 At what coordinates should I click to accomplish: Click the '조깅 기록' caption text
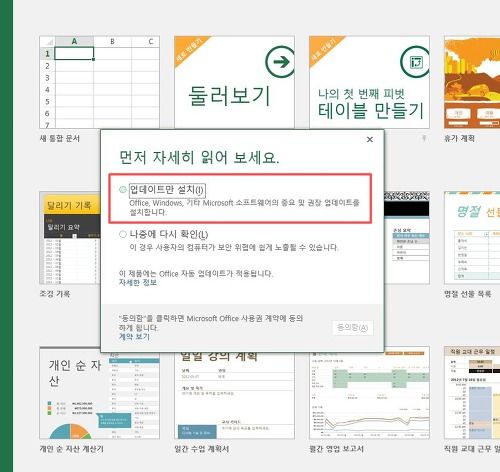point(55,294)
